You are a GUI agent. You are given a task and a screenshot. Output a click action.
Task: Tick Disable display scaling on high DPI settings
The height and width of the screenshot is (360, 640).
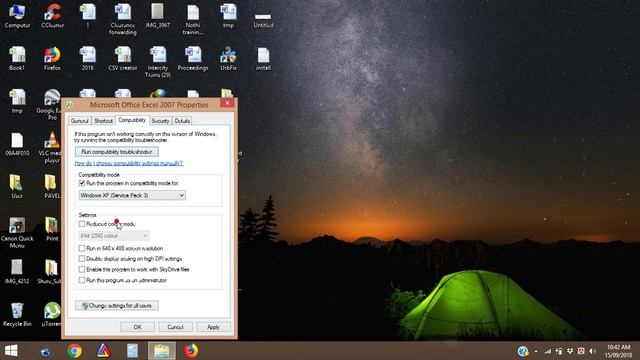pyautogui.click(x=82, y=259)
